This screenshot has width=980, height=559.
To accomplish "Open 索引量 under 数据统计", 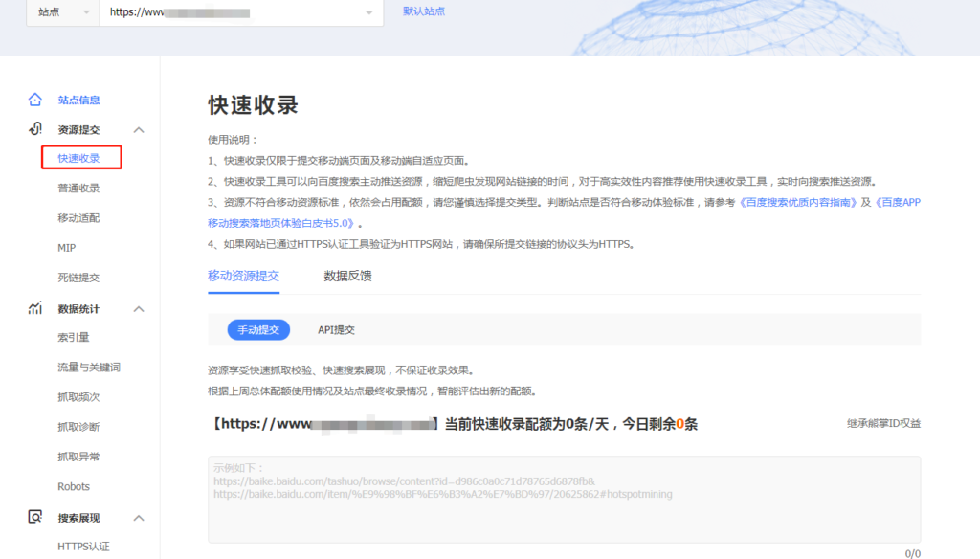I will tap(74, 338).
